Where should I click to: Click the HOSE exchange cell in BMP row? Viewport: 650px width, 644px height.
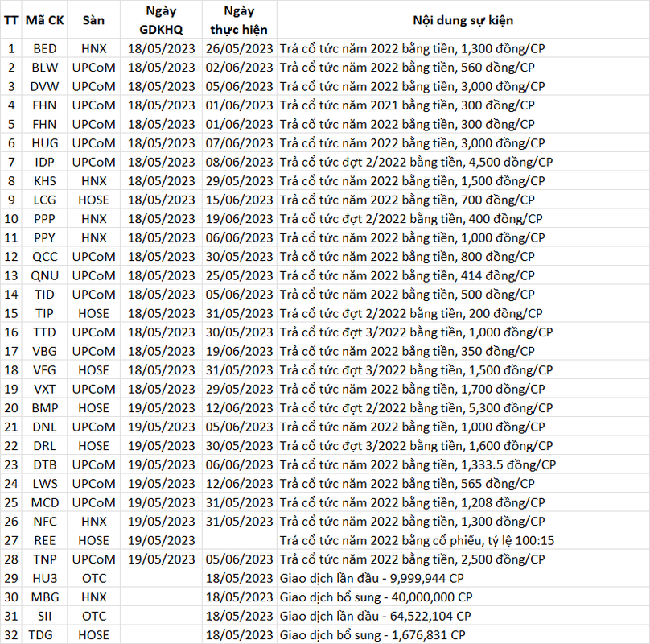tap(93, 408)
